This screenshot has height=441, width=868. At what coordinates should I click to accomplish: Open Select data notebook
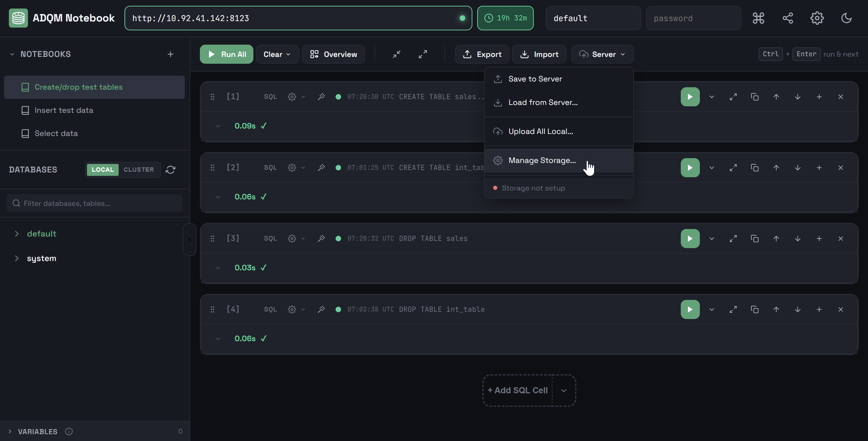click(94, 134)
